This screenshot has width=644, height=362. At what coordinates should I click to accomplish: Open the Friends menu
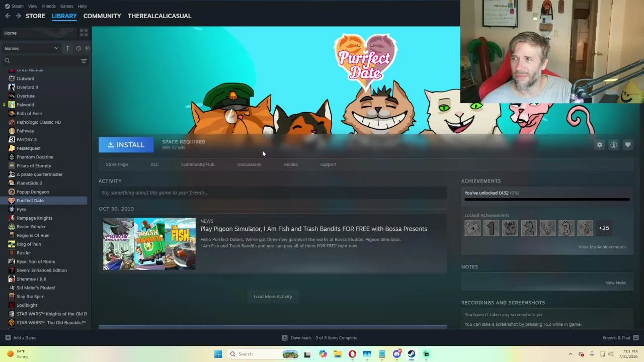49,6
